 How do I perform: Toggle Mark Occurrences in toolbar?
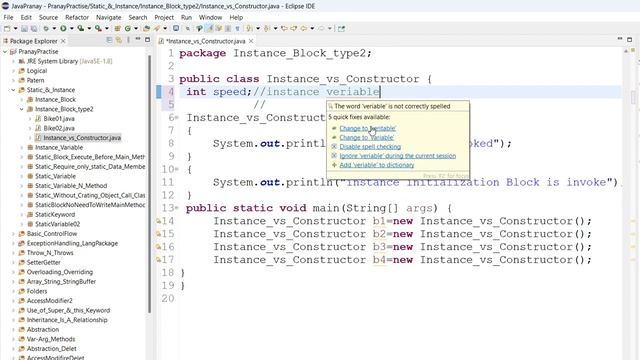pos(209,29)
